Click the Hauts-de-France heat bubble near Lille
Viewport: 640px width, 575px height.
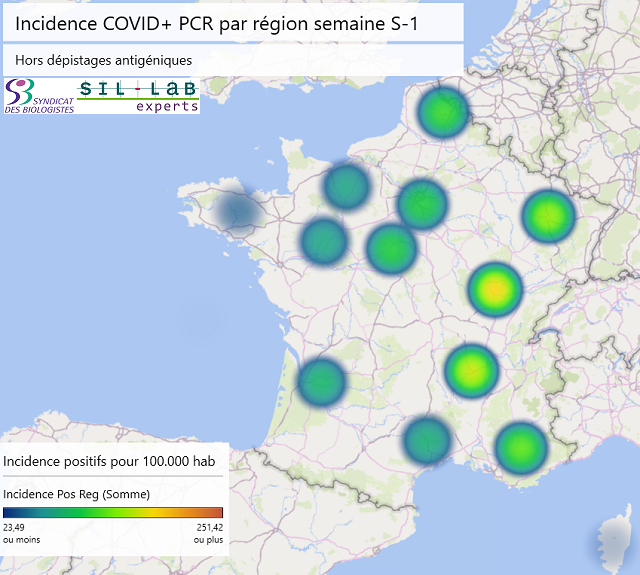(x=443, y=112)
